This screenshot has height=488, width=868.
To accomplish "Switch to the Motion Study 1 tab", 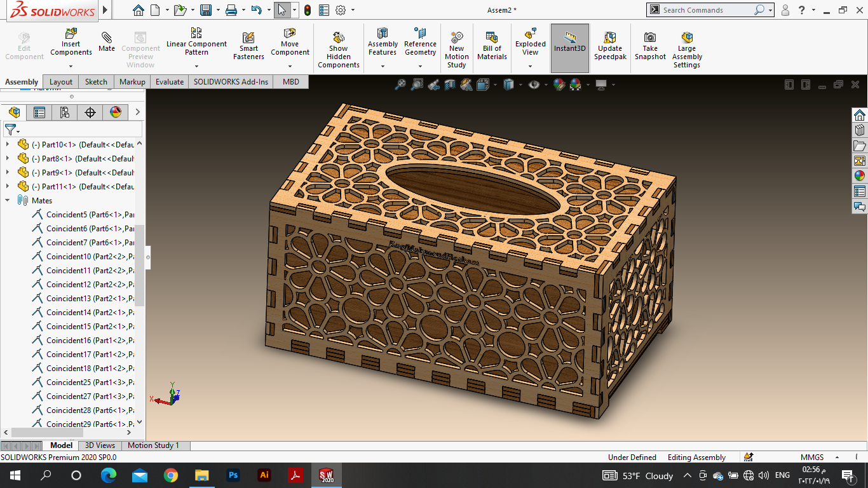I will tap(153, 445).
